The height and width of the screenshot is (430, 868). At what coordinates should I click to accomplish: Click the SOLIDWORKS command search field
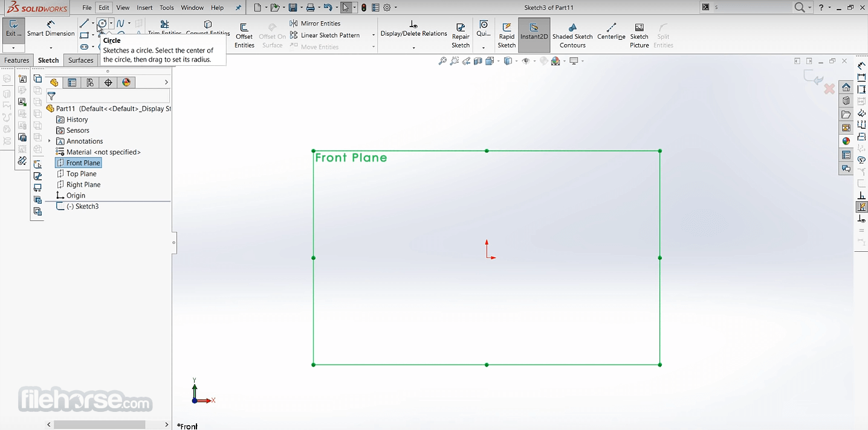pyautogui.click(x=753, y=8)
